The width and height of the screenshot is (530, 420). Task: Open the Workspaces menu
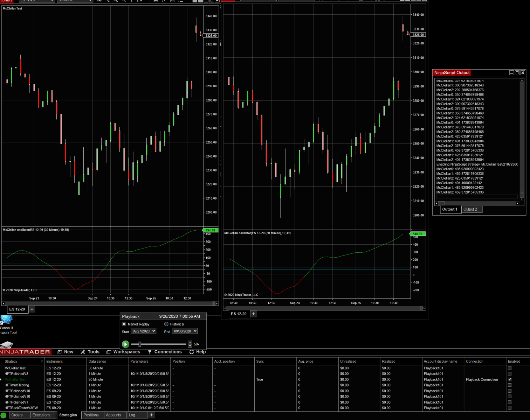pyautogui.click(x=123, y=352)
